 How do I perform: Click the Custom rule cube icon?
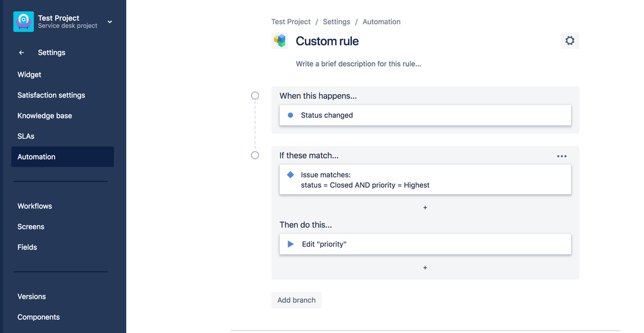click(280, 41)
